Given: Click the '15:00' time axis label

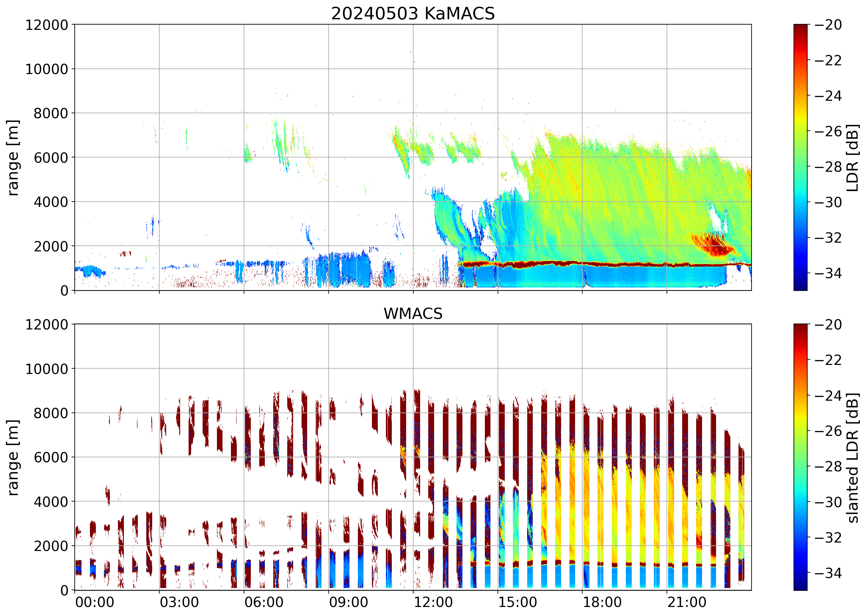Looking at the screenshot, I should (x=518, y=602).
